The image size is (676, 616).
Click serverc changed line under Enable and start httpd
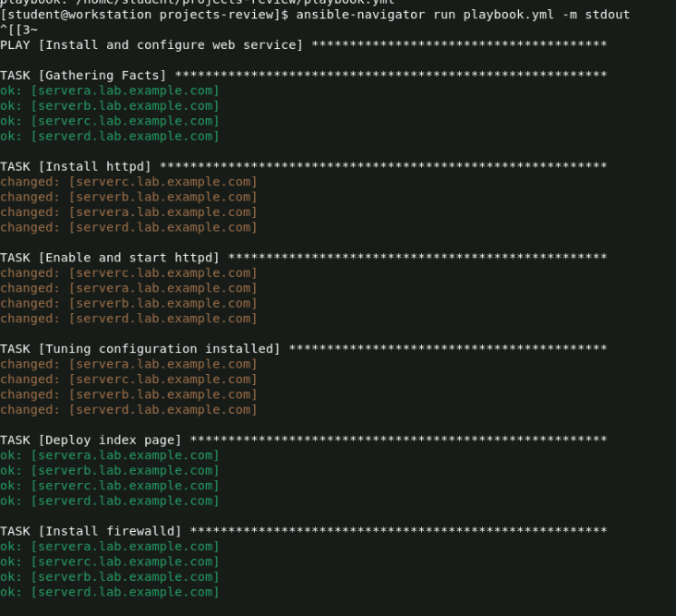click(128, 273)
